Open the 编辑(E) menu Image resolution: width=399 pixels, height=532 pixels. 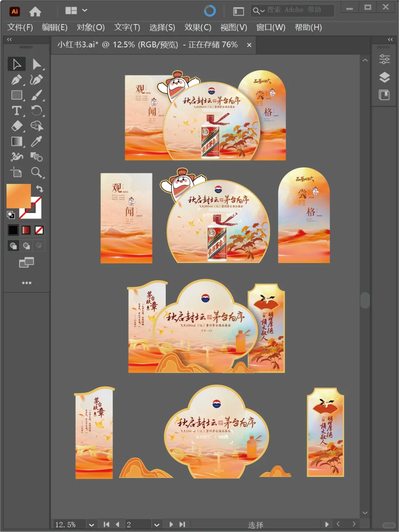coord(55,27)
